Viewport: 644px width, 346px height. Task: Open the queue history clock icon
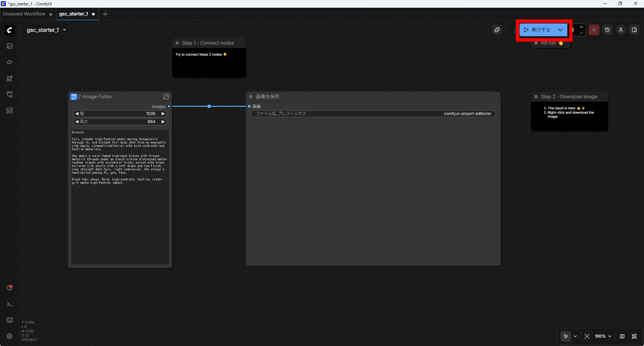[x=607, y=30]
